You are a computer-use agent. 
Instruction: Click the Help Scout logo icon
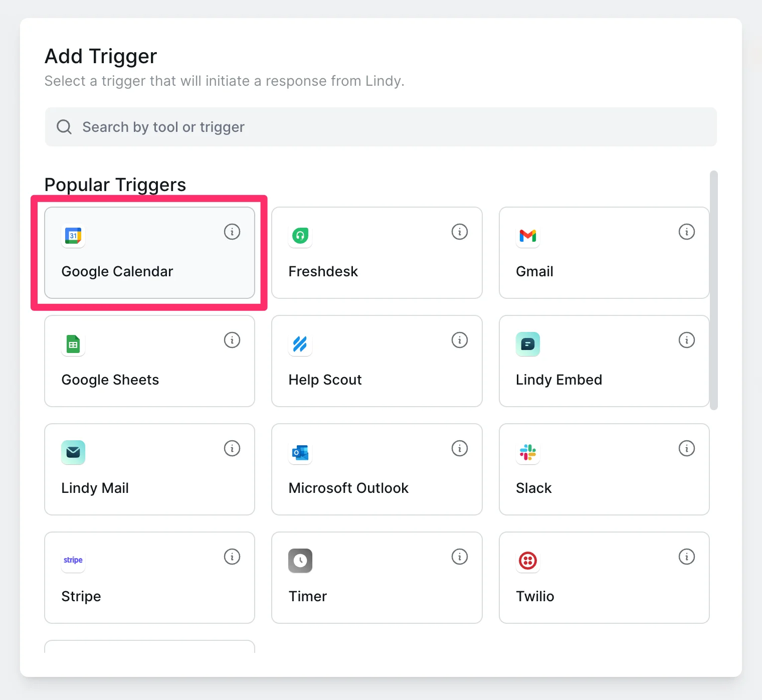point(300,344)
